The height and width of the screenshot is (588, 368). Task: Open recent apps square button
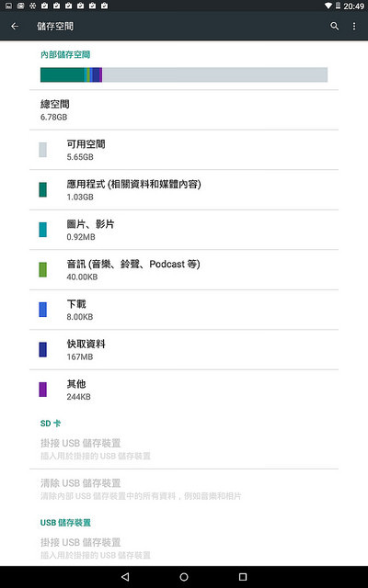243,577
